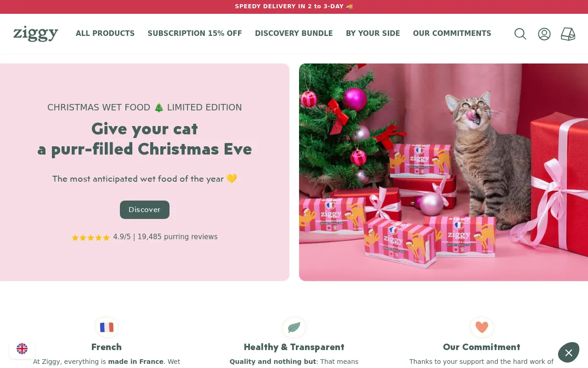588x368 pixels.
Task: Open the user account icon
Action: (x=544, y=34)
